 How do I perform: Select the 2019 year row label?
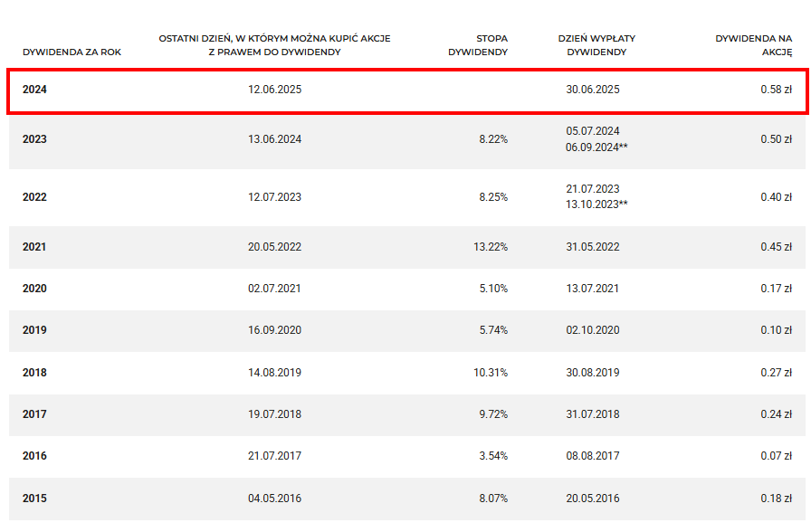click(34, 330)
